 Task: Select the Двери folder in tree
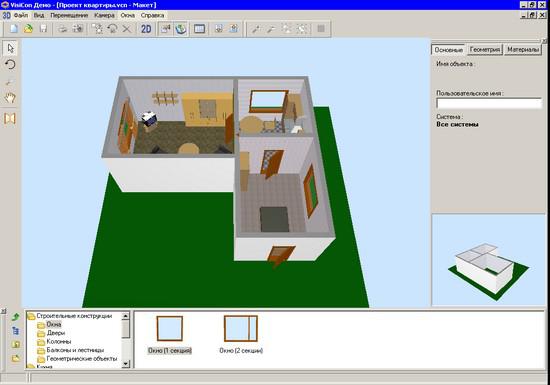point(55,333)
